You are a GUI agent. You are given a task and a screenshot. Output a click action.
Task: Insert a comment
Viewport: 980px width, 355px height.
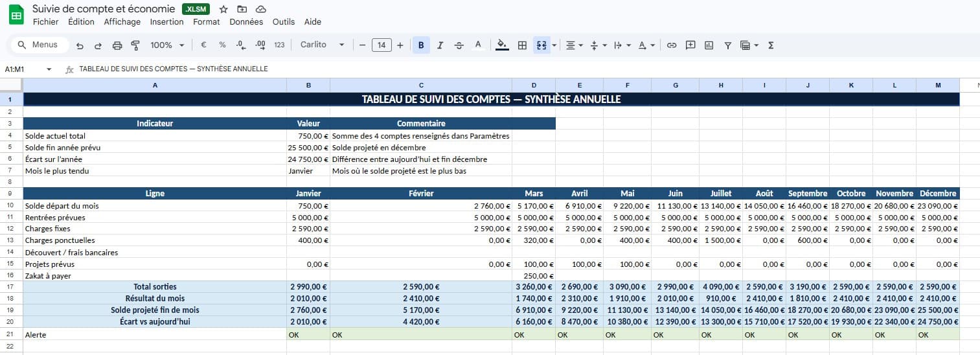pos(690,45)
